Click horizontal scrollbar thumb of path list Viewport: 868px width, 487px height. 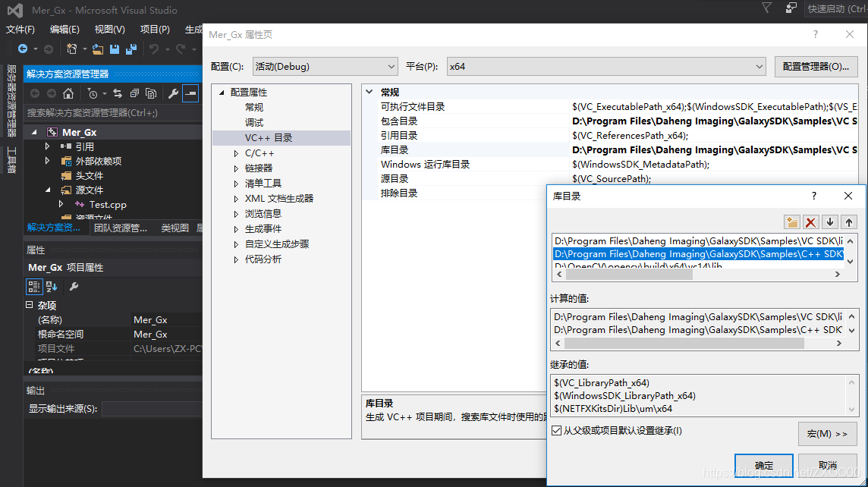(630, 275)
